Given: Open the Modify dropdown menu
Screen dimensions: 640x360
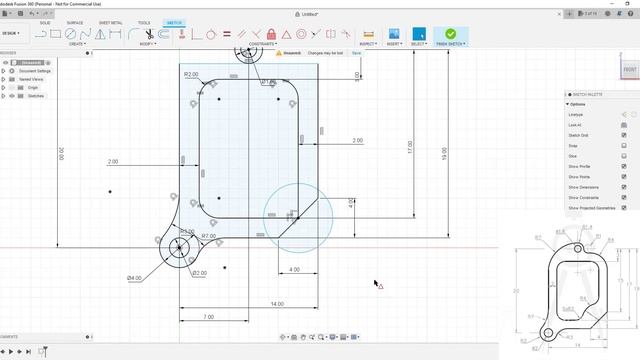Looking at the screenshot, I should click(x=148, y=44).
